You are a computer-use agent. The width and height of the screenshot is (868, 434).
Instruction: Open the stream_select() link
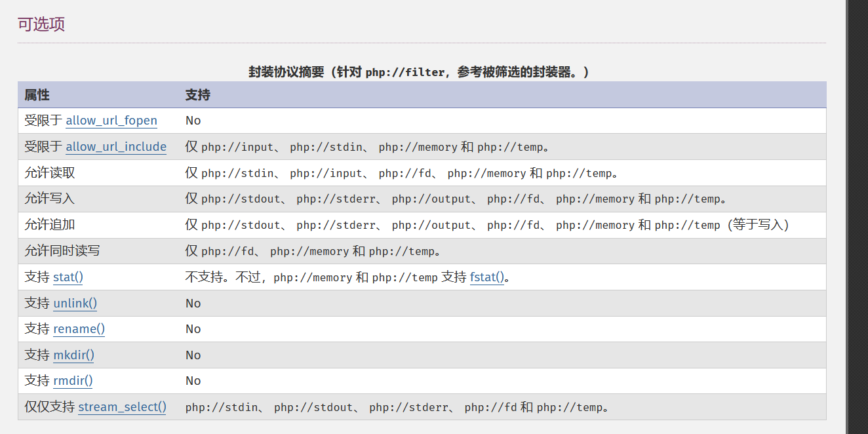[123, 407]
